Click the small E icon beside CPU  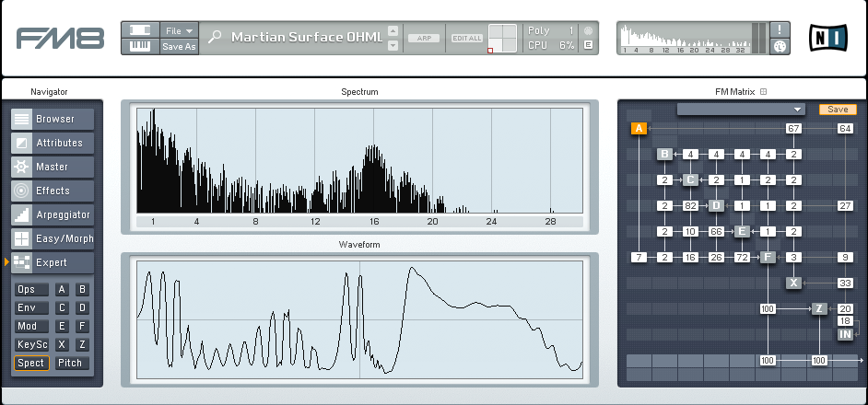point(588,45)
